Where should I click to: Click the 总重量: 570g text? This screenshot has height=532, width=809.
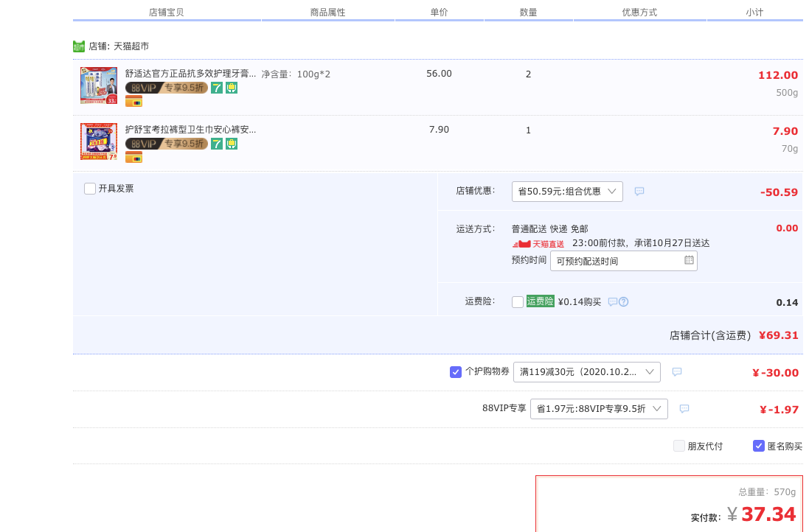tap(767, 491)
